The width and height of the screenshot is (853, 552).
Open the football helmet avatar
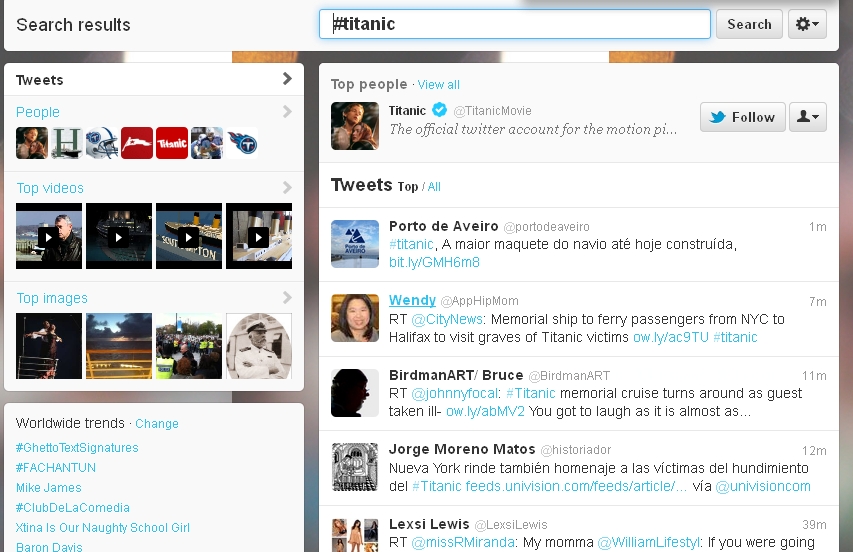coord(102,143)
